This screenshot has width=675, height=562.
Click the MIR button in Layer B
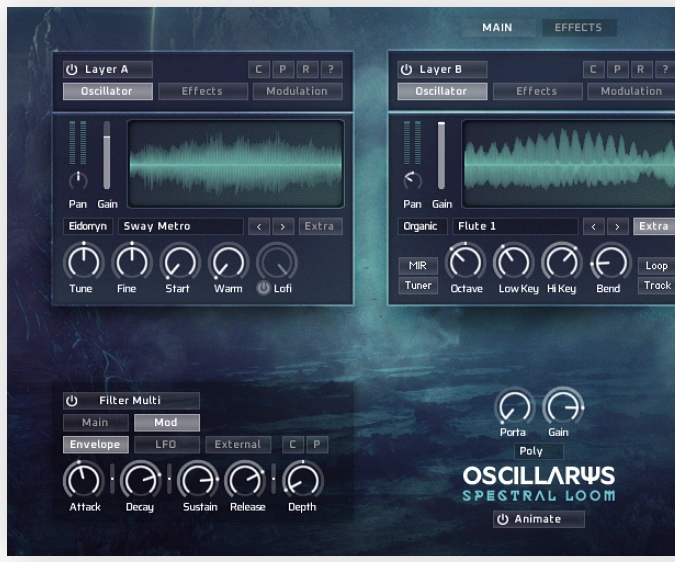(418, 266)
